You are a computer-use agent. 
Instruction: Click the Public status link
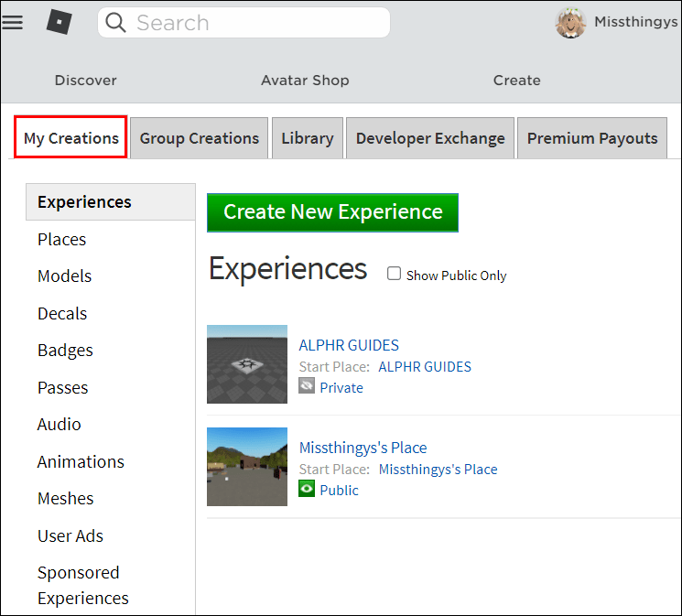click(340, 491)
